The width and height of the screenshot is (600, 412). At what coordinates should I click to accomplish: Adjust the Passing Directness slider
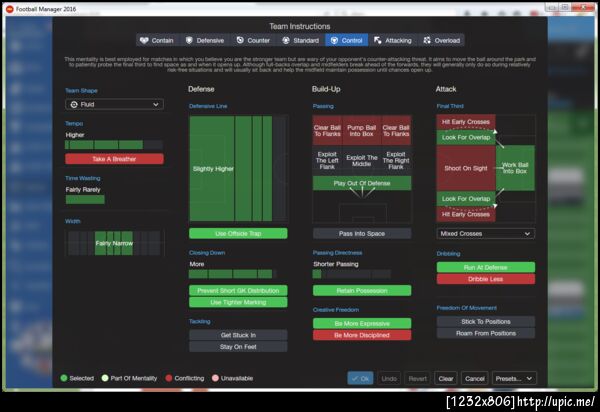point(352,274)
